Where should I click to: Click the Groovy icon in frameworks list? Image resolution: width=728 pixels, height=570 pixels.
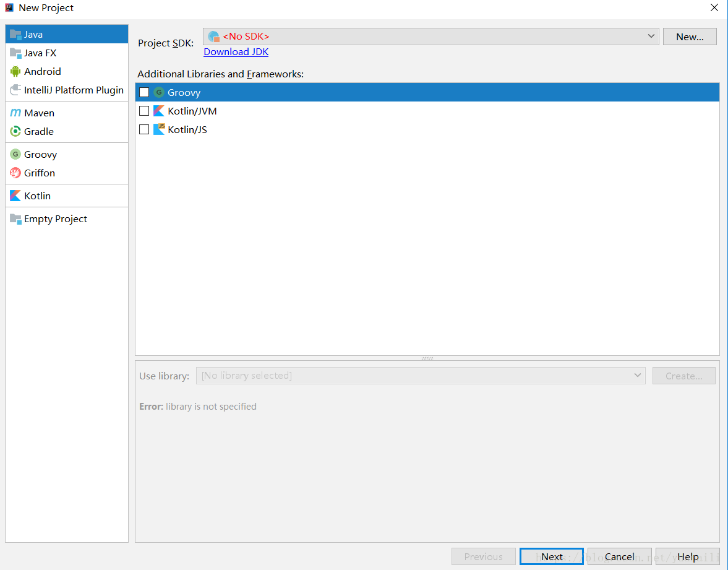coord(159,92)
